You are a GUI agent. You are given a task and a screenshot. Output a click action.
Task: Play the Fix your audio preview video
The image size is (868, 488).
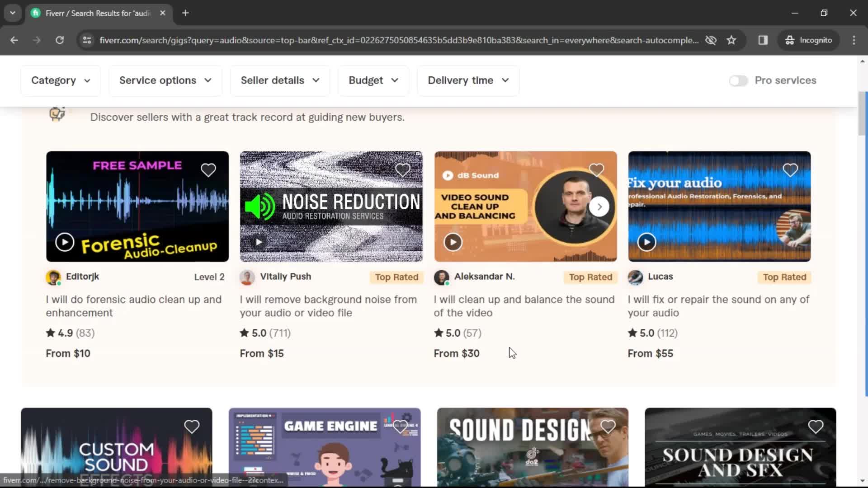pos(646,242)
